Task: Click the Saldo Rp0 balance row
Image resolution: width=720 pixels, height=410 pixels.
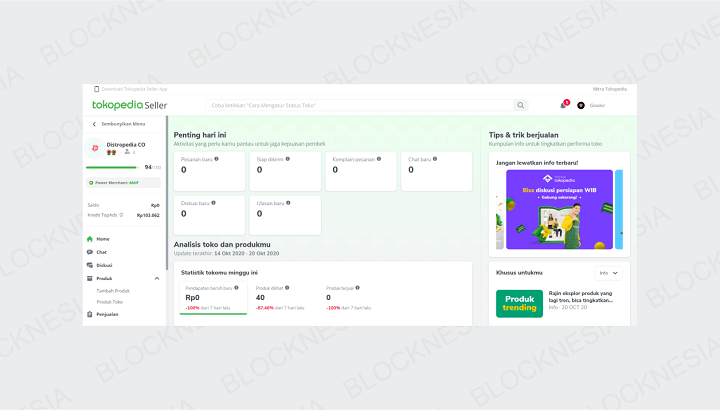Action: [x=123, y=205]
